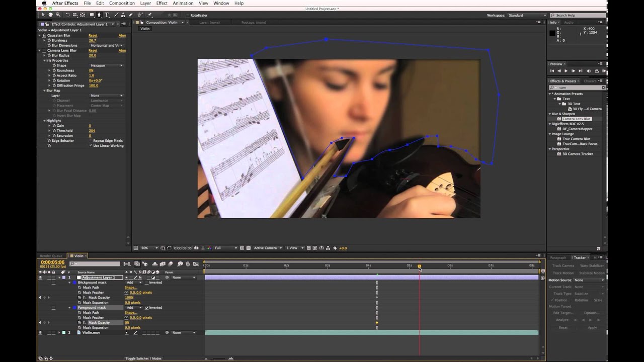Open the Workspace Standard dropdown

[527, 16]
